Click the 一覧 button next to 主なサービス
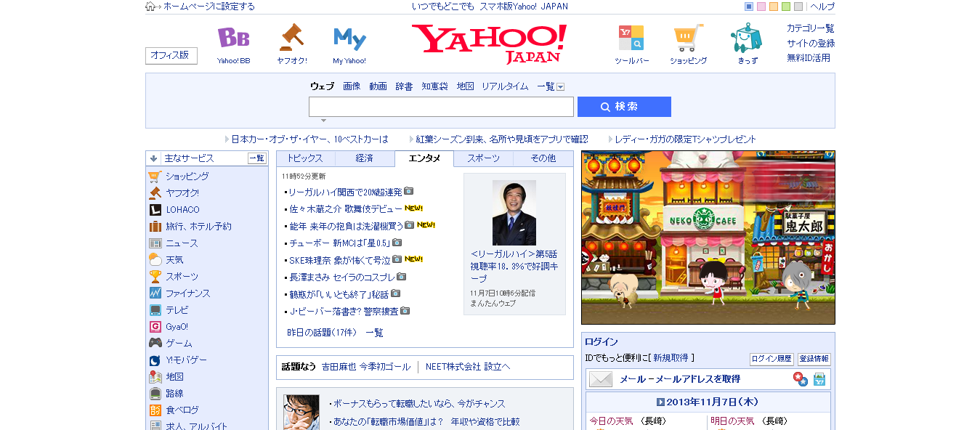Image resolution: width=980 pixels, height=430 pixels. 257,158
